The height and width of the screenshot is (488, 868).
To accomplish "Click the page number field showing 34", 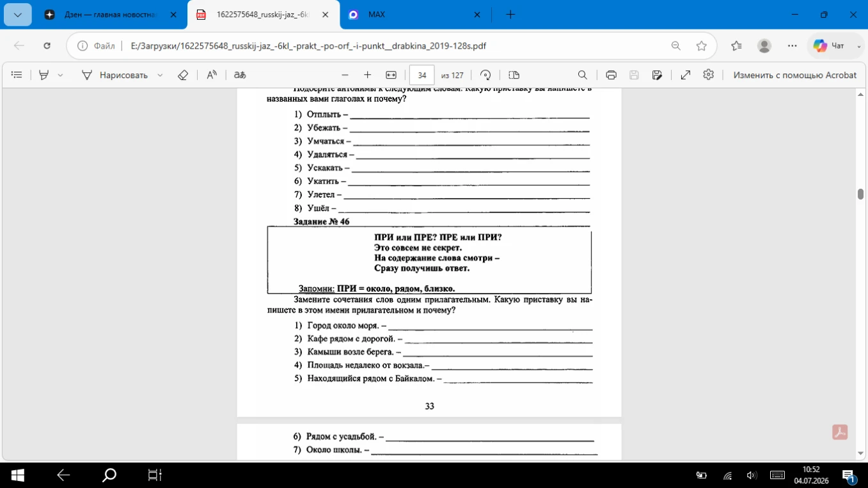I will (x=422, y=75).
